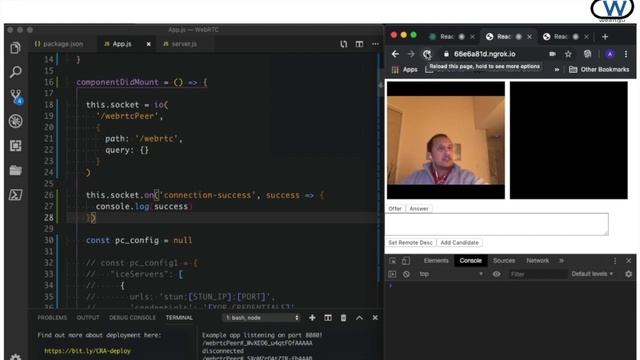Open the bit.ly/CRA-deploy link in terminal
Screen dimensions: 640x360
[87, 351]
